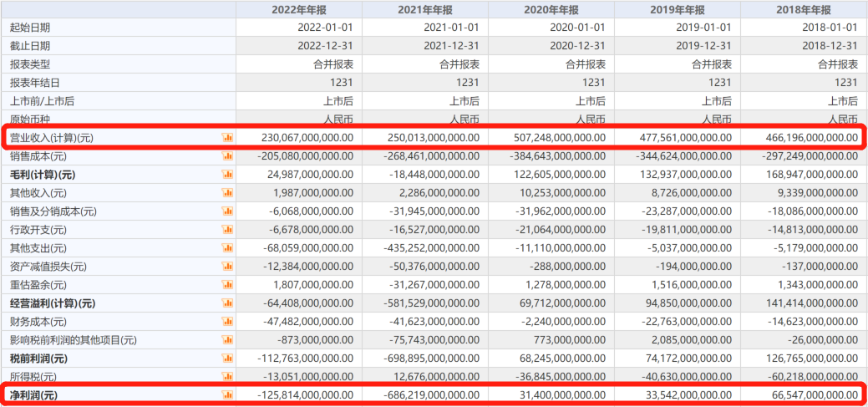Image resolution: width=868 pixels, height=407 pixels.
Task: Click the 重估盈余(元) row label
Action: (39, 285)
